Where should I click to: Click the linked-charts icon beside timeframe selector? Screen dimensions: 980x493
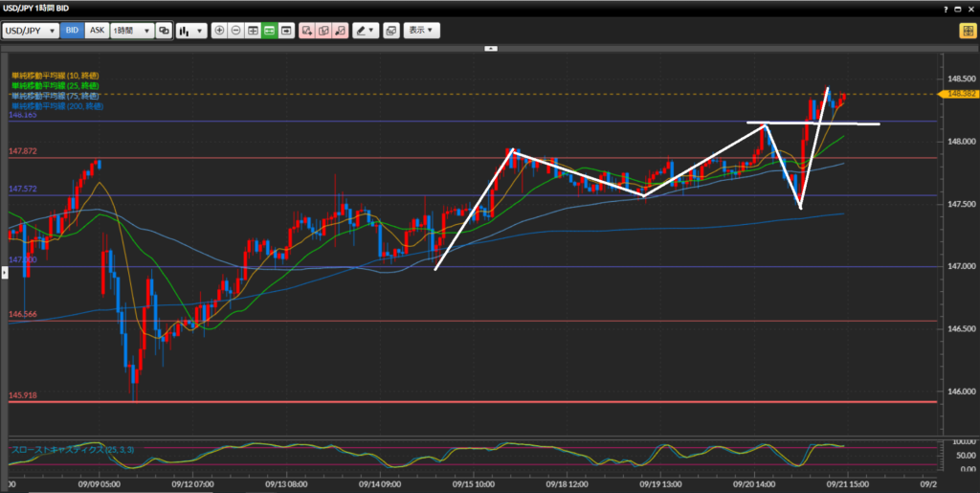point(165,31)
